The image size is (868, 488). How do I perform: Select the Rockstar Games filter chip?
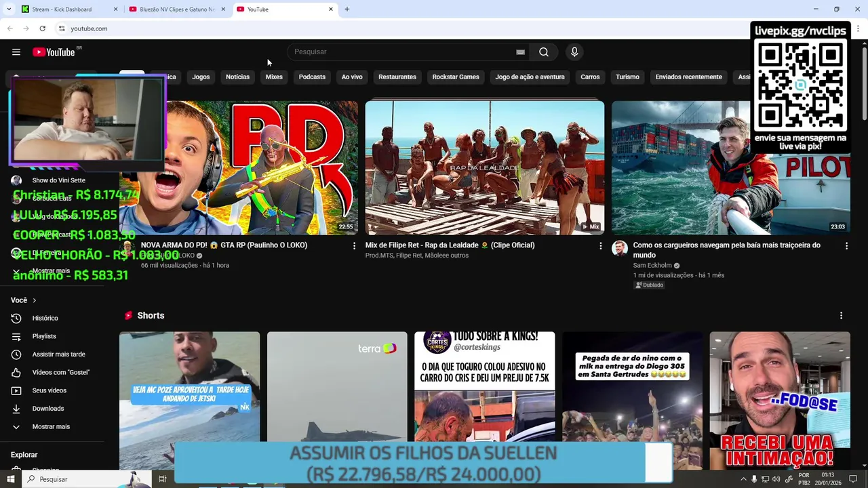coord(456,77)
